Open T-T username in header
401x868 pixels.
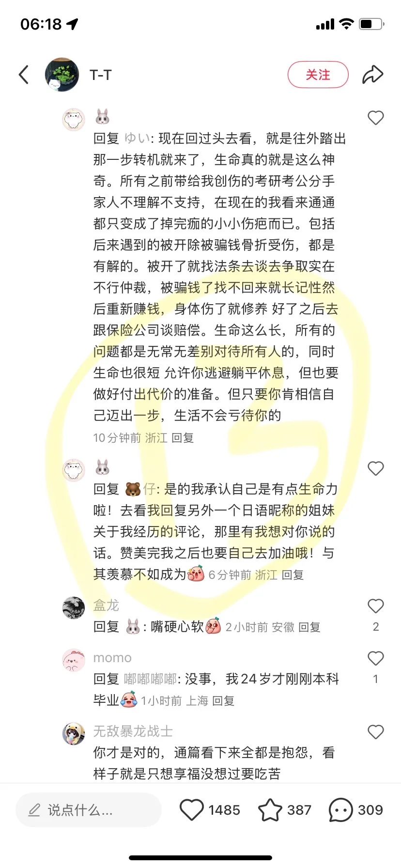point(101,75)
